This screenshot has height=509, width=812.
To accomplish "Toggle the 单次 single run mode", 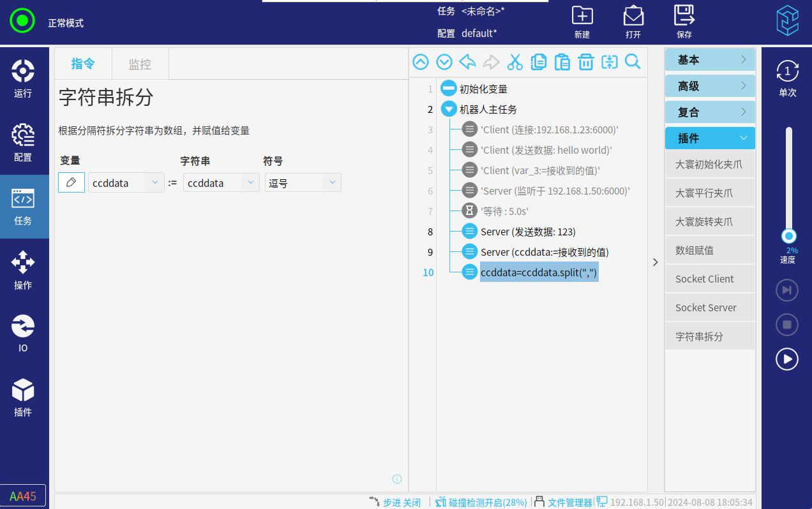I will click(x=787, y=78).
